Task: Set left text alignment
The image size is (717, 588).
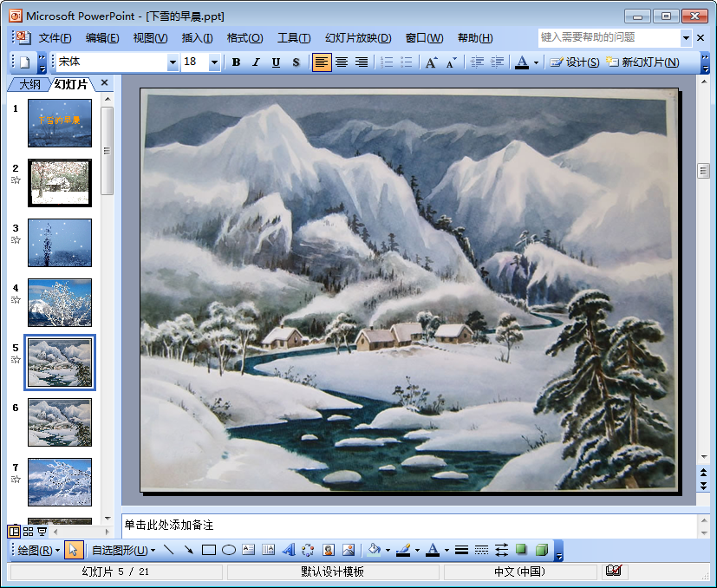Action: tap(322, 62)
